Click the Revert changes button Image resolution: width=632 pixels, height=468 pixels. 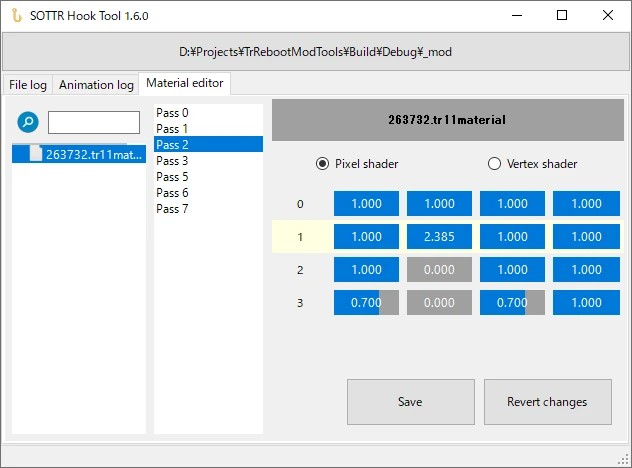[x=548, y=401]
